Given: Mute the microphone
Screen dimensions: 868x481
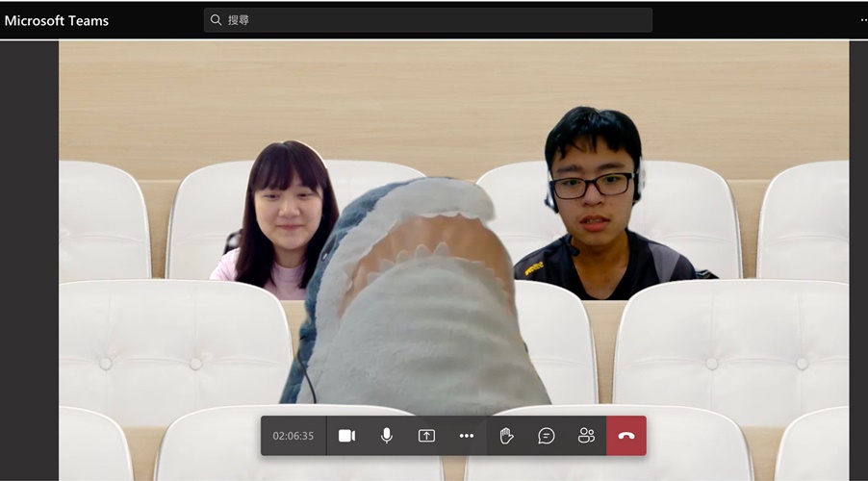Looking at the screenshot, I should (387, 436).
